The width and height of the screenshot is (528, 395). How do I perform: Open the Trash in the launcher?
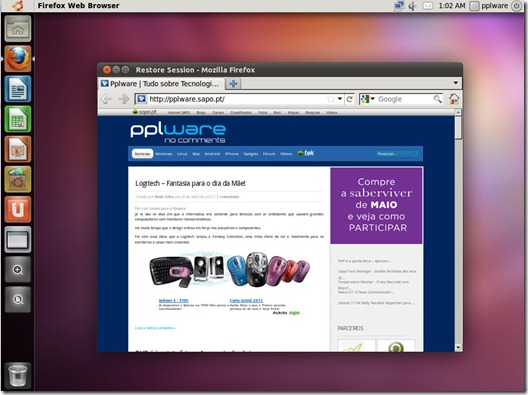click(x=18, y=375)
